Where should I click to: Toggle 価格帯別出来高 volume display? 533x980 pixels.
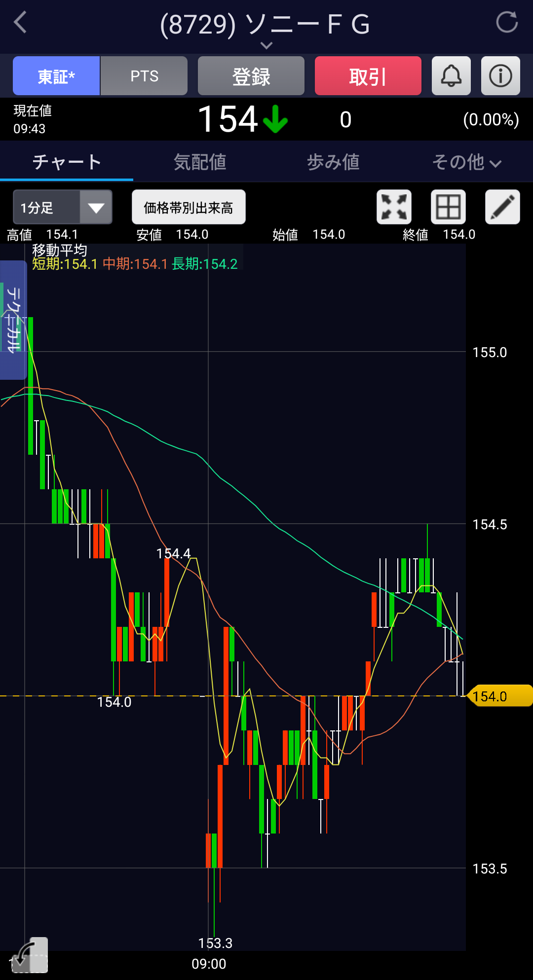(189, 208)
